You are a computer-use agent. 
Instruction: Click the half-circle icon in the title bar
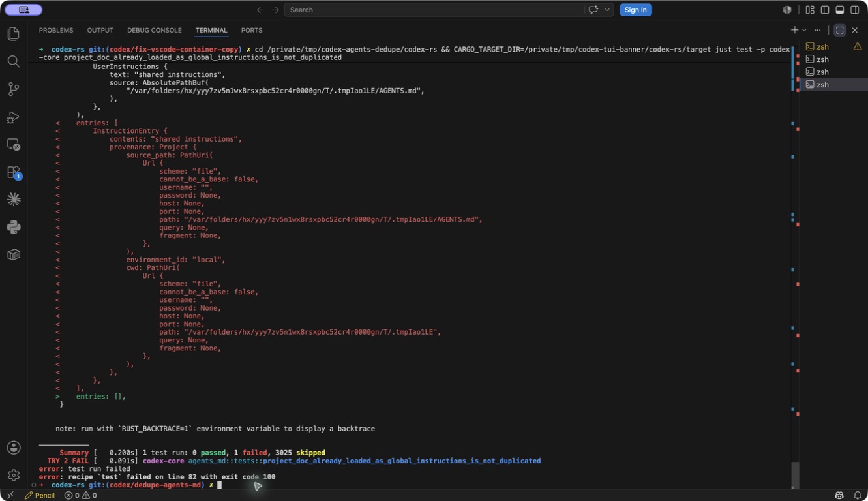click(x=787, y=10)
